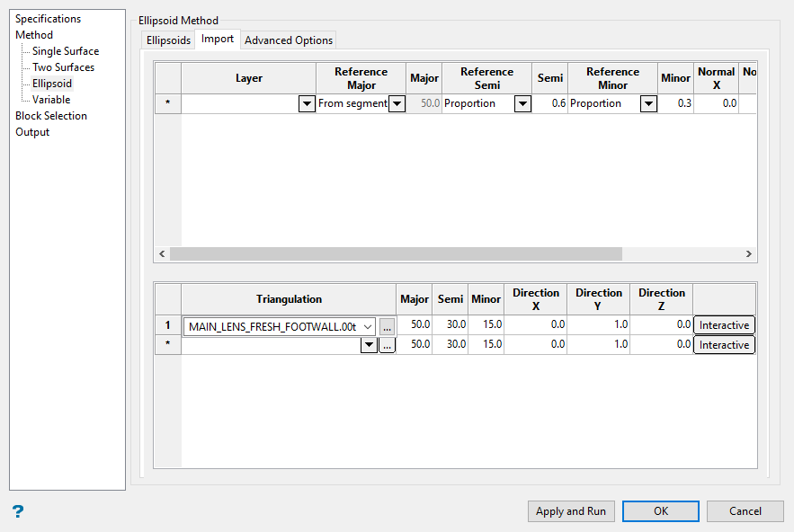Select Single Surface under Method

tap(66, 51)
